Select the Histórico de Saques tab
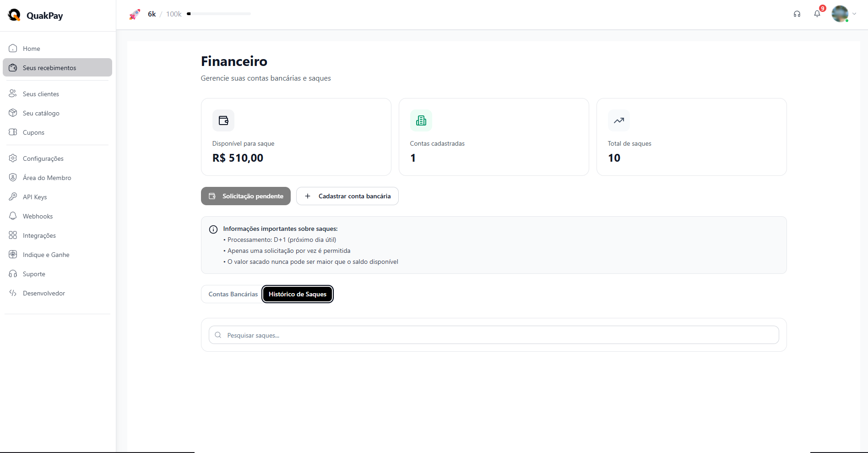 point(298,294)
